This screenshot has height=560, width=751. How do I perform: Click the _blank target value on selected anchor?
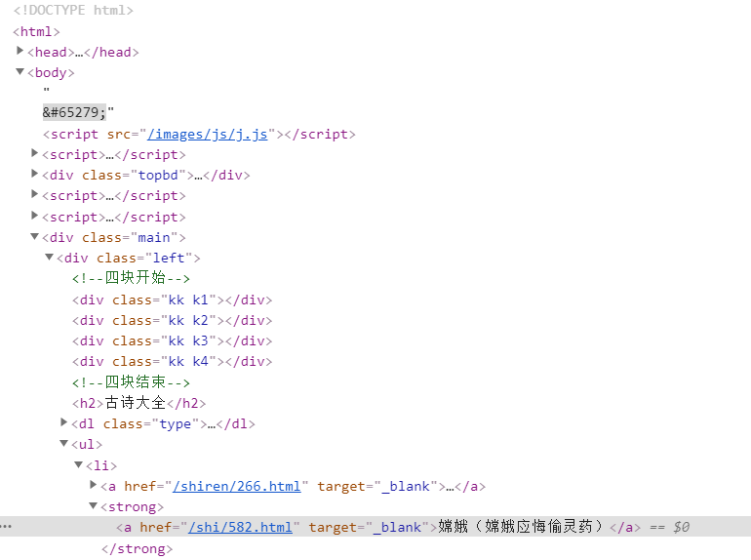point(397,527)
